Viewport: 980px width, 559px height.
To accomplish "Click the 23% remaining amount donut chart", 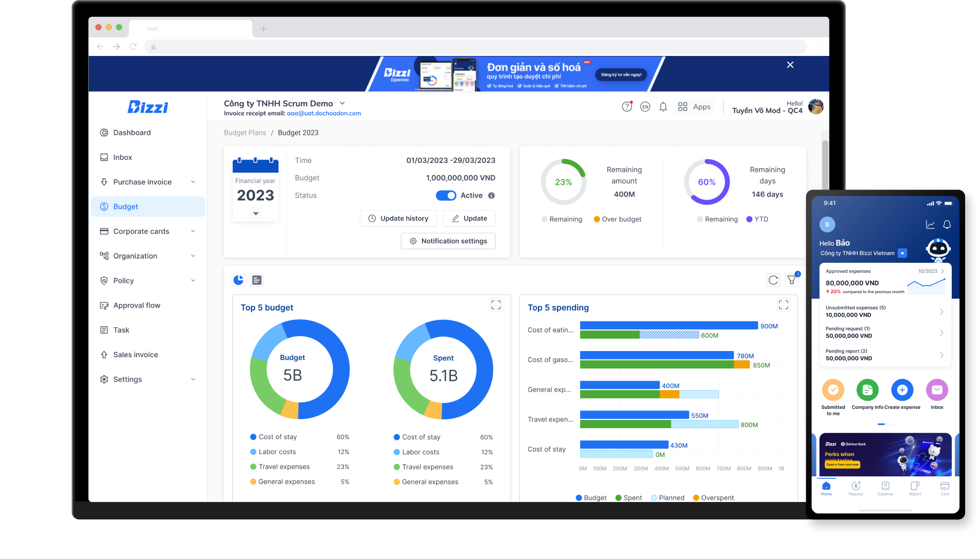I will [x=563, y=182].
